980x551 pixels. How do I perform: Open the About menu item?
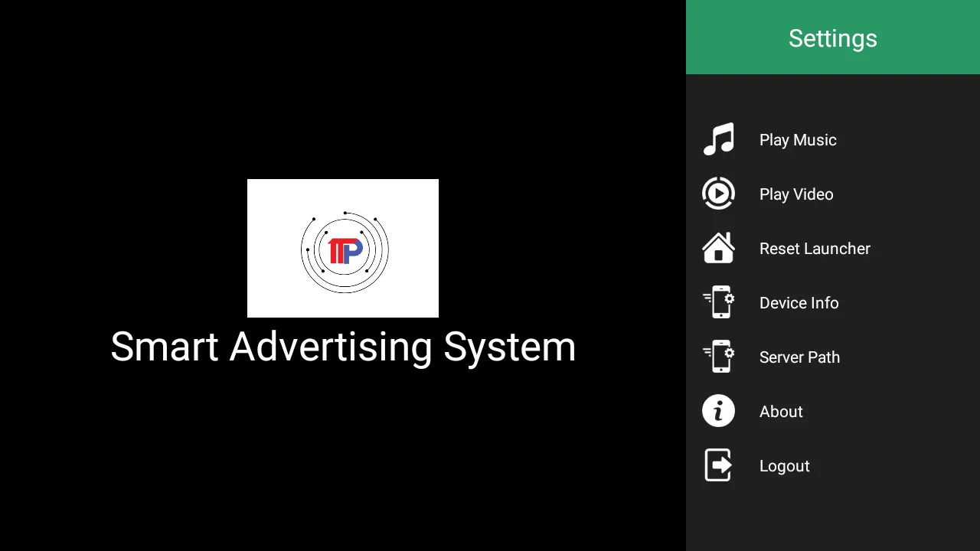(x=833, y=411)
